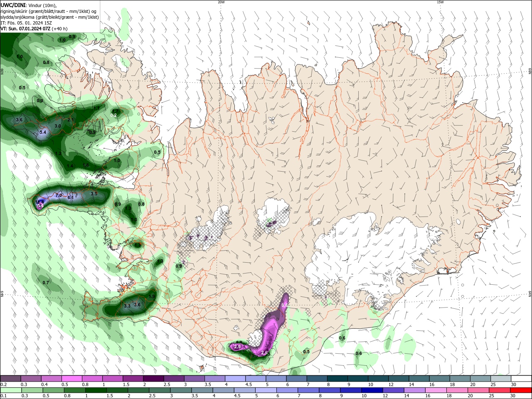532x399 pixels.
Task: Select the 3.3 precipitation value
Action: (127, 306)
